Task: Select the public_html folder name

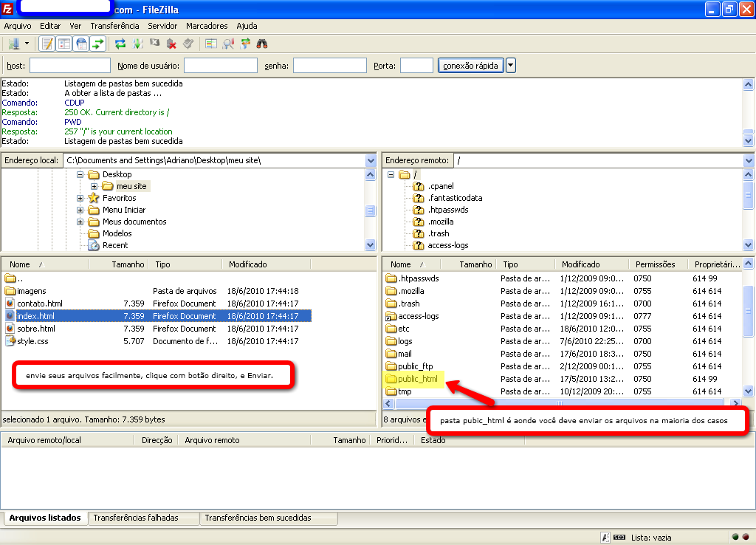Action: [x=418, y=379]
